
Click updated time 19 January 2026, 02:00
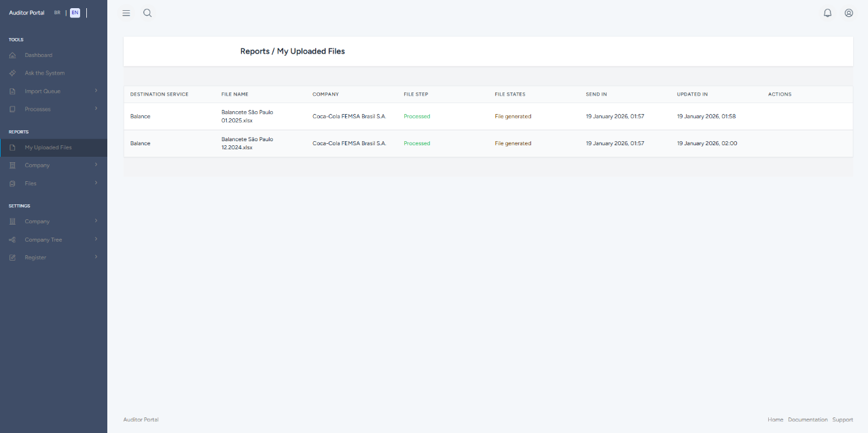click(707, 144)
